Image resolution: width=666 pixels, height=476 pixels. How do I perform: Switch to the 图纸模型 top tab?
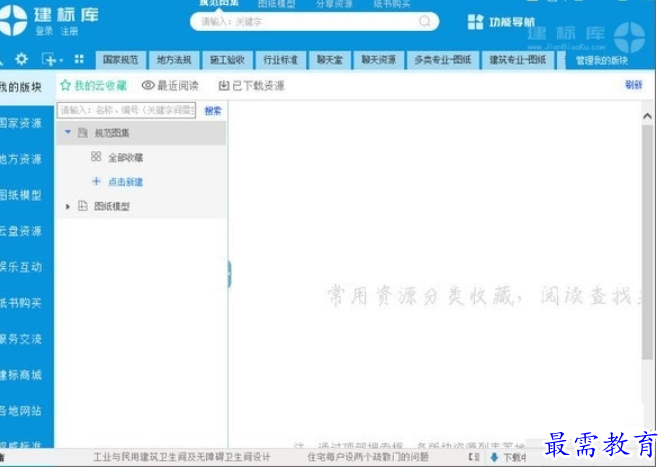(x=277, y=4)
